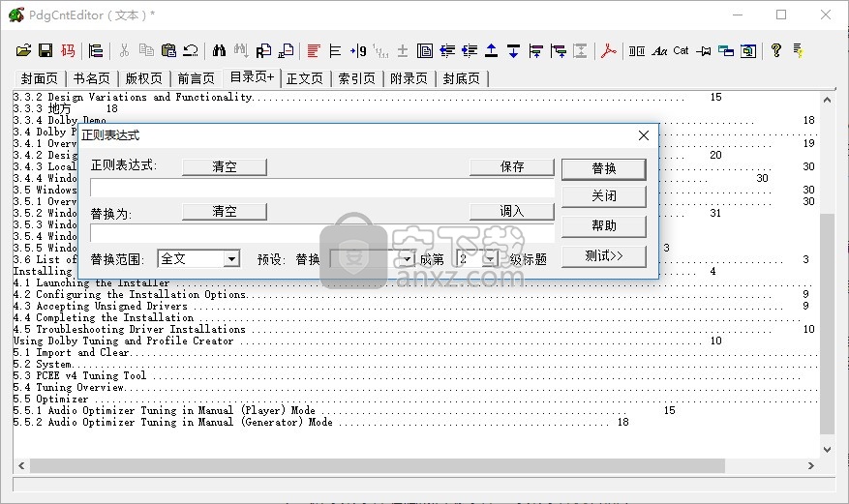This screenshot has height=504, width=849.
Task: Click line '5.3 PCEE v4 Tuning Tool'
Action: tap(79, 376)
